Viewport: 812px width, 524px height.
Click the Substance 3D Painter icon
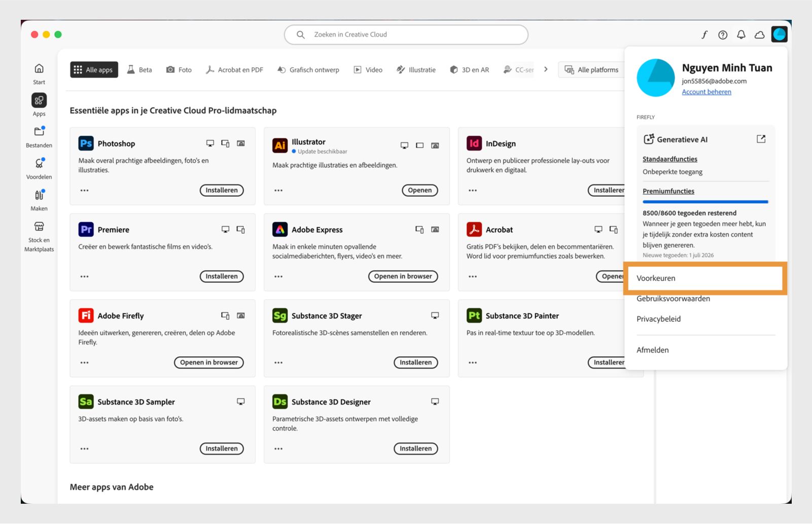(x=474, y=316)
